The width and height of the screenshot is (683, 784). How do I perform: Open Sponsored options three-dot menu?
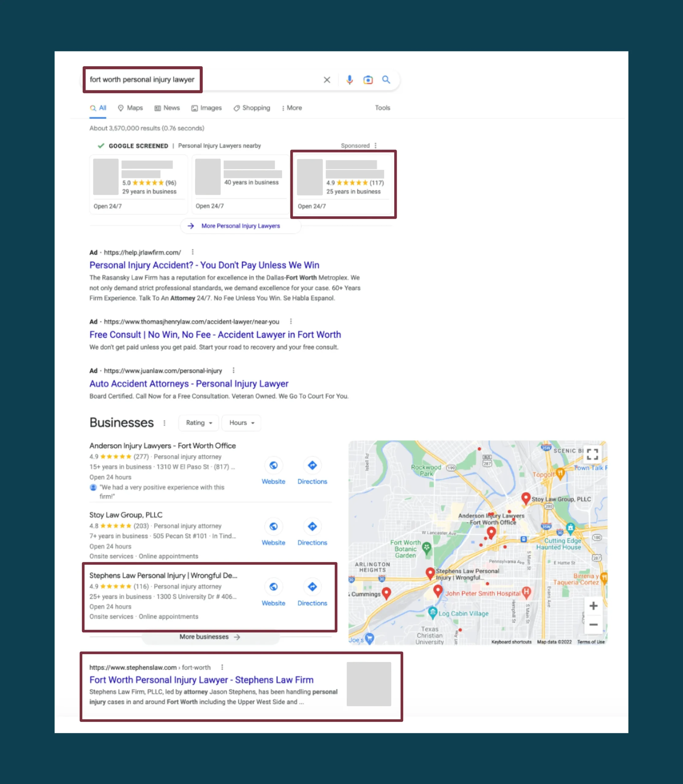tap(375, 146)
